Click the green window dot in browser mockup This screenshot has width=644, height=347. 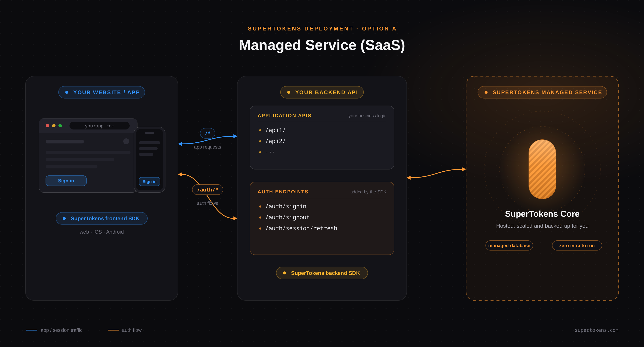[60, 126]
